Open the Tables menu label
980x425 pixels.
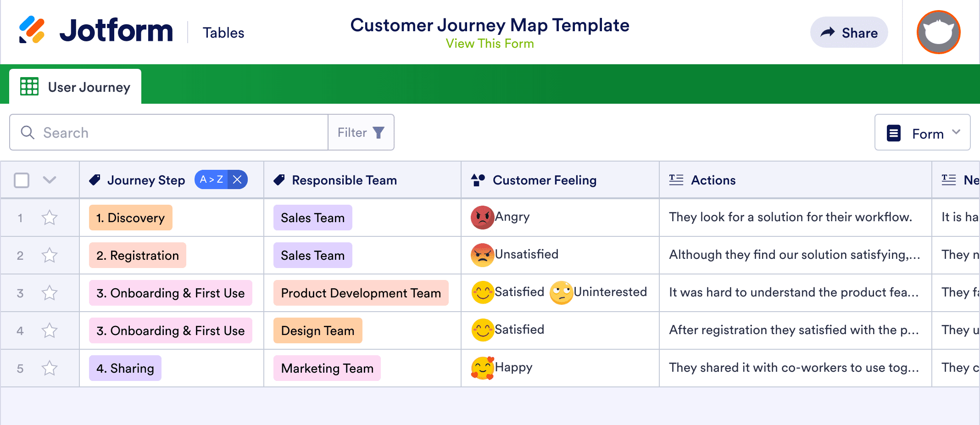point(223,32)
